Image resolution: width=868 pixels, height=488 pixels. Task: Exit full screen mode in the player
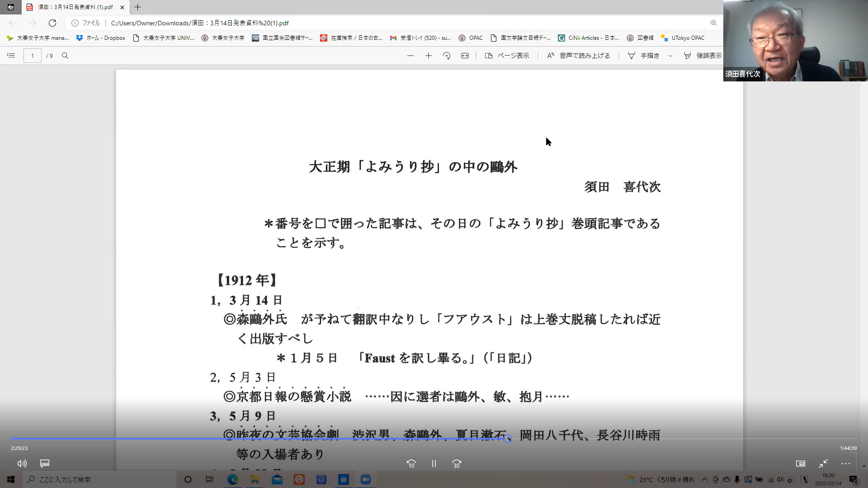(x=823, y=464)
